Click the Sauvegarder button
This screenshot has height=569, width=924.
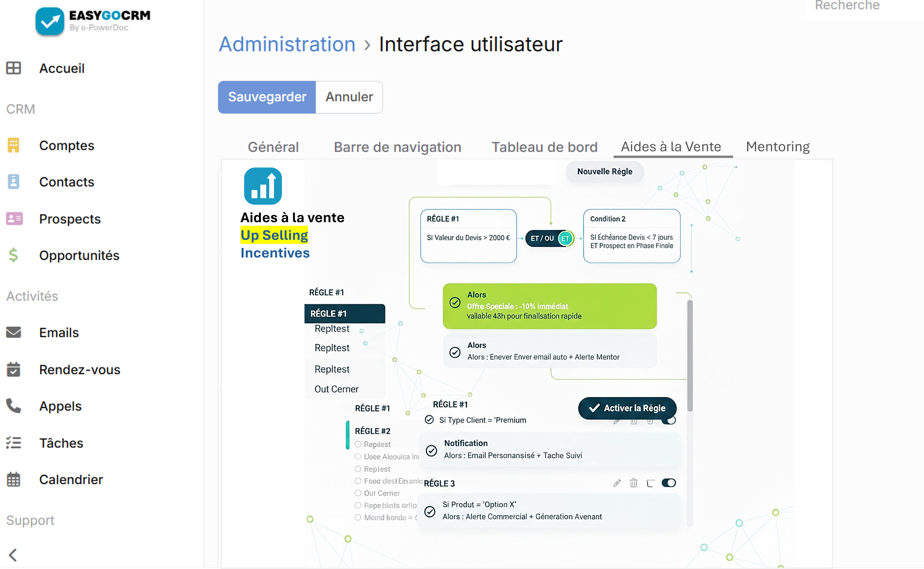click(x=267, y=97)
